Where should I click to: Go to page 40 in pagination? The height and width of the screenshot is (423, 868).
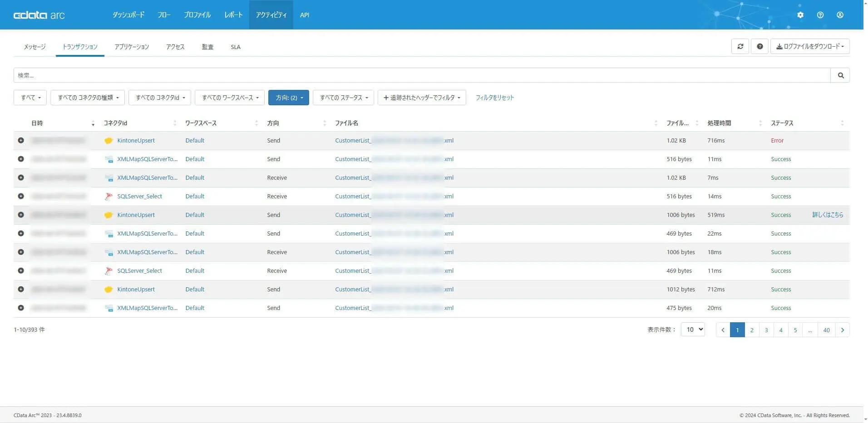[x=826, y=330]
